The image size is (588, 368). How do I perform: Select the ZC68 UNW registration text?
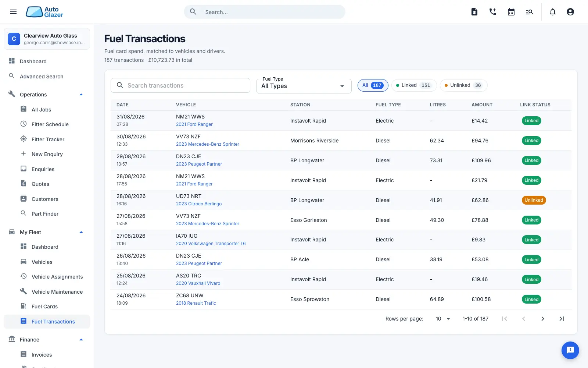tap(190, 296)
